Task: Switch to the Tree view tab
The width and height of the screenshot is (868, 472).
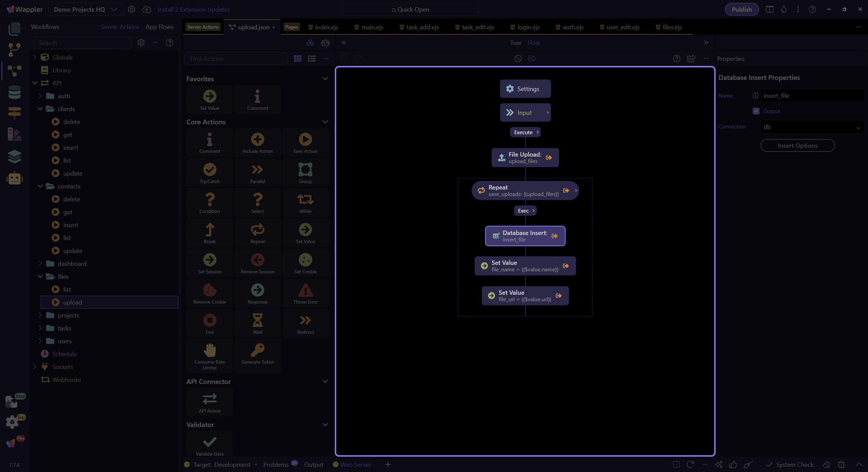Action: 515,43
